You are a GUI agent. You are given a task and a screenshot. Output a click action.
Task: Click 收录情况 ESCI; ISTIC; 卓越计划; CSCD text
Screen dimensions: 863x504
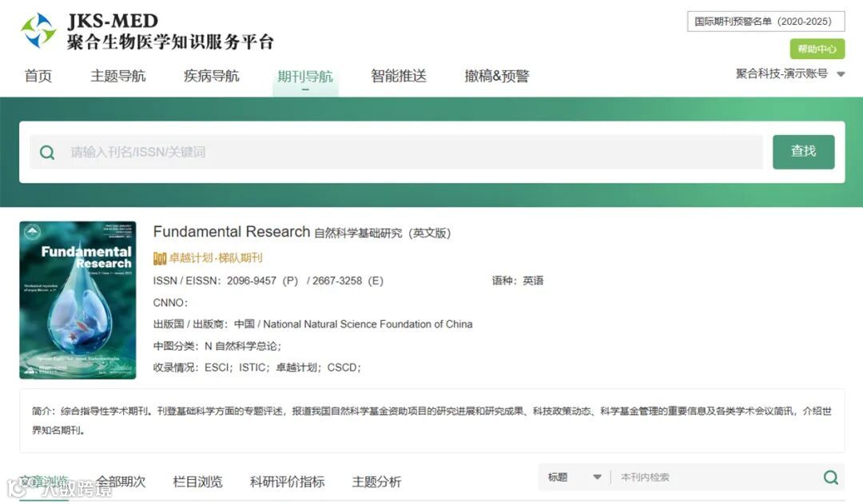pos(257,367)
